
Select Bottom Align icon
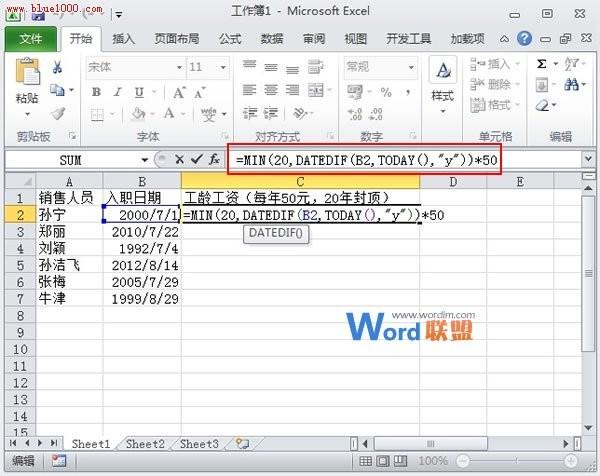click(292, 69)
